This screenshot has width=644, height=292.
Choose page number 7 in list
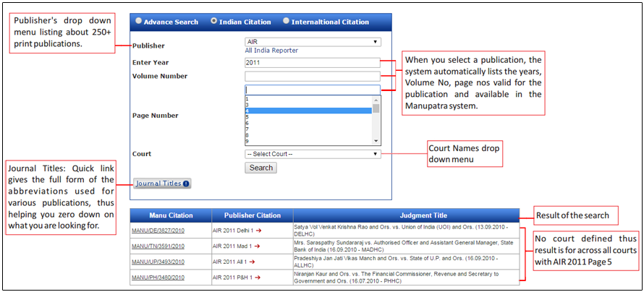tap(308, 129)
